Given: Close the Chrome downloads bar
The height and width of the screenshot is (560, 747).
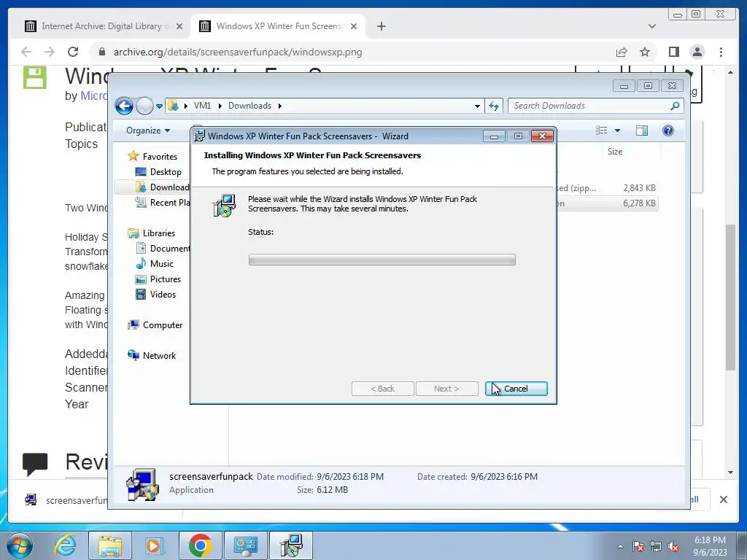Looking at the screenshot, I should (x=723, y=499).
